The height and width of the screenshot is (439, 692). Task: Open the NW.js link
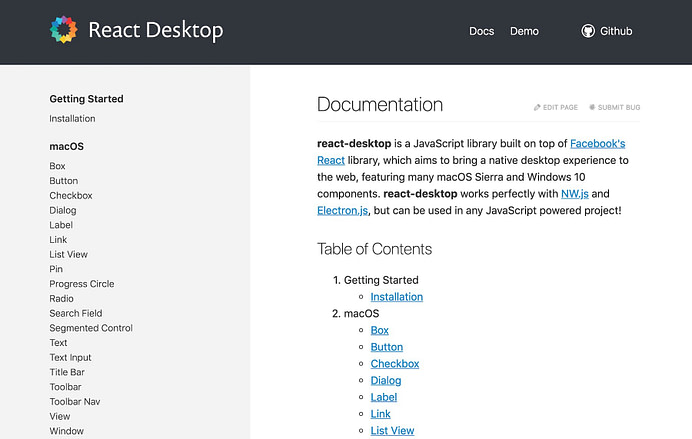click(x=575, y=194)
